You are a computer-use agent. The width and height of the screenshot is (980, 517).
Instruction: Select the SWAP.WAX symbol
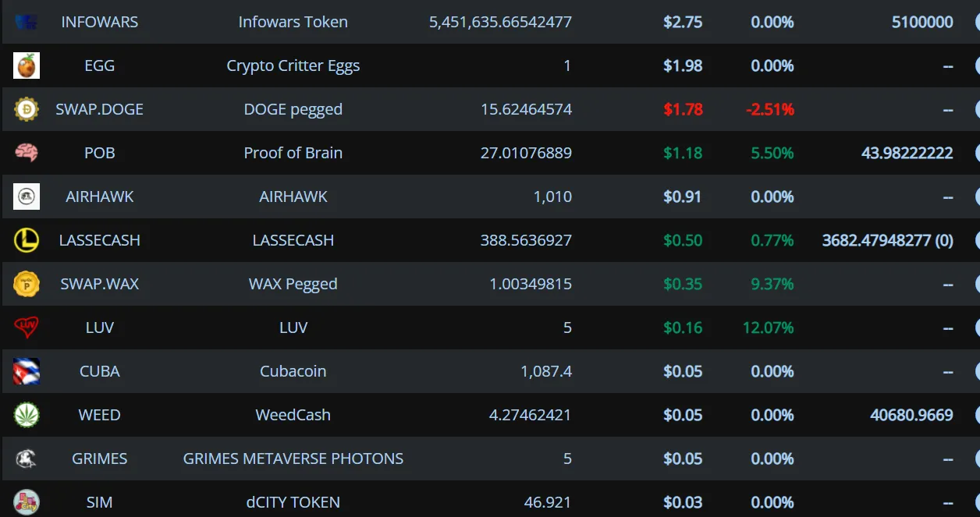(x=100, y=284)
